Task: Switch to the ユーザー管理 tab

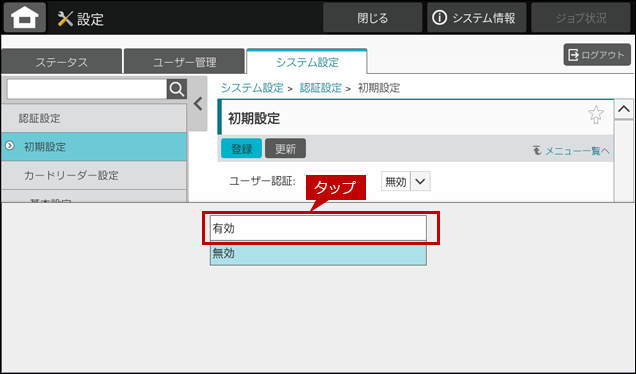Action: (x=185, y=62)
